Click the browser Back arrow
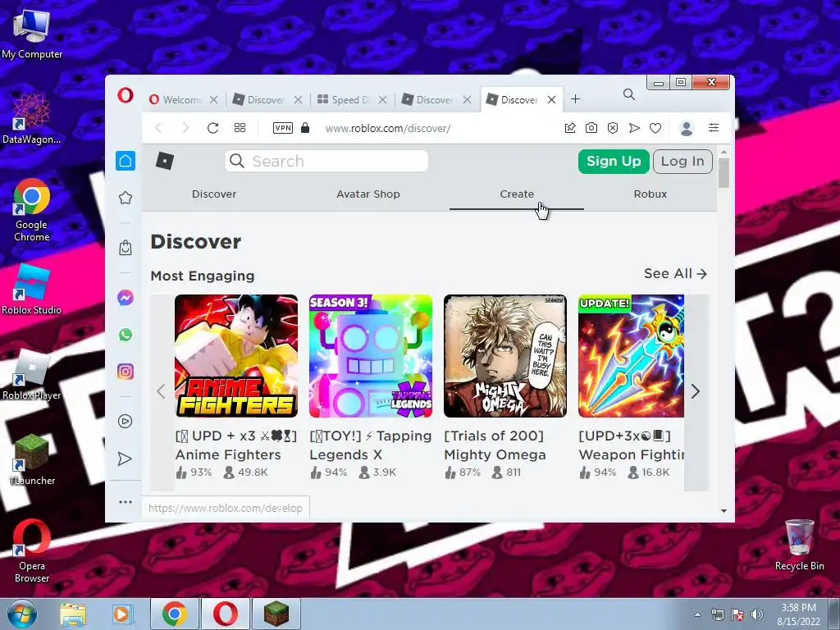 (158, 128)
